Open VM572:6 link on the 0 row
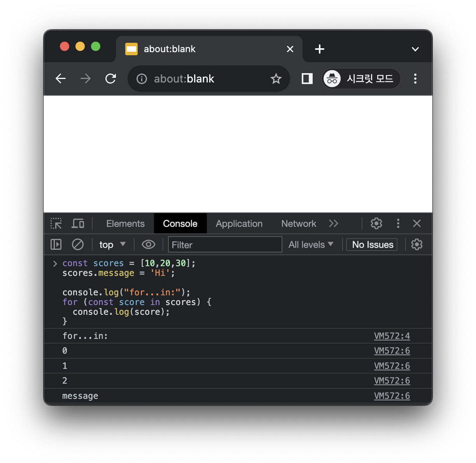 tap(392, 351)
